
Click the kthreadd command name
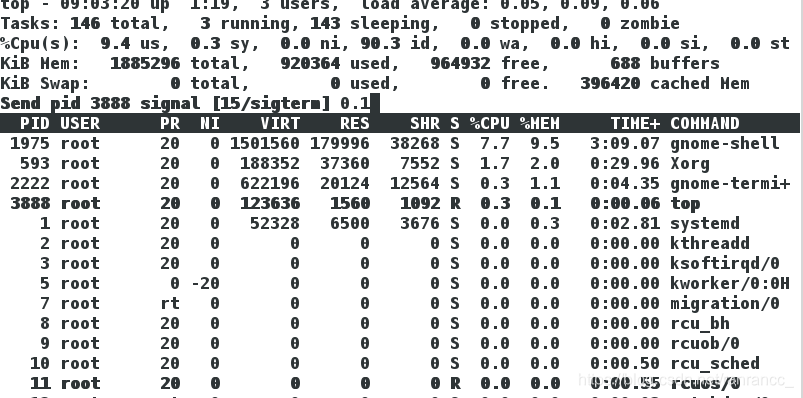coord(710,243)
